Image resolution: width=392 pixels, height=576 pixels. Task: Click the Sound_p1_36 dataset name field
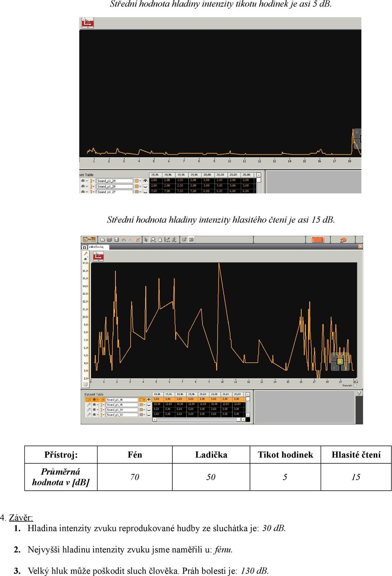(122, 400)
